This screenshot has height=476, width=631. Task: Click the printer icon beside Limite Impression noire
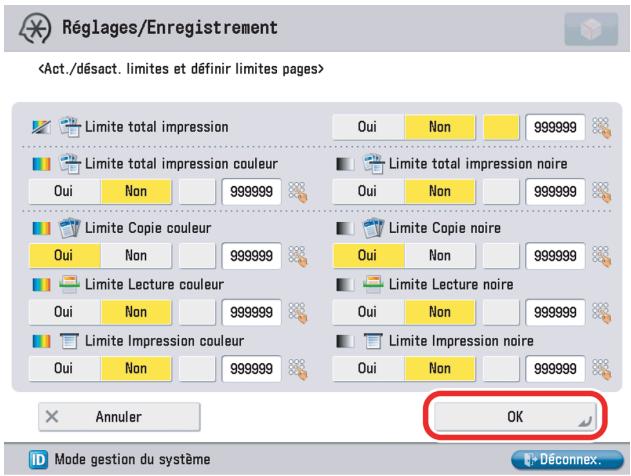[373, 341]
